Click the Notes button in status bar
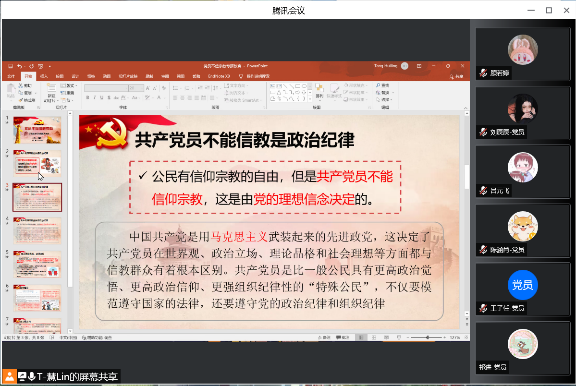The height and width of the screenshot is (386, 576). click(324, 337)
